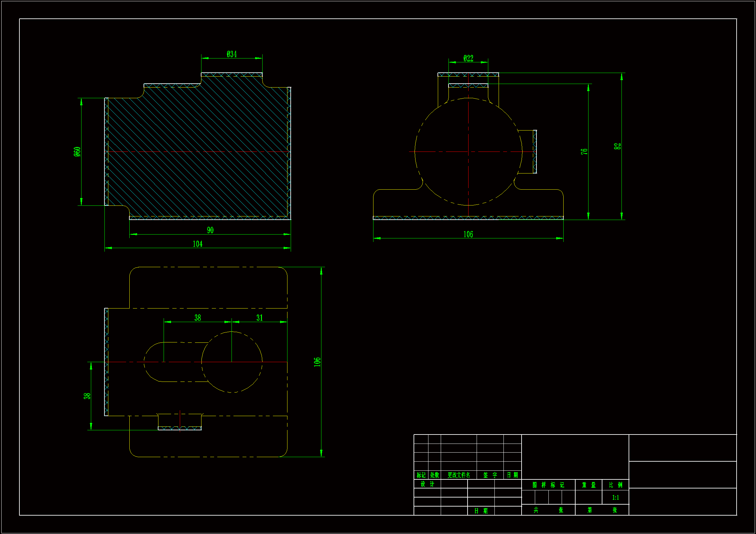Screen dimensions: 756x534
Task: Select the 图样标记 title block label
Action: click(548, 485)
